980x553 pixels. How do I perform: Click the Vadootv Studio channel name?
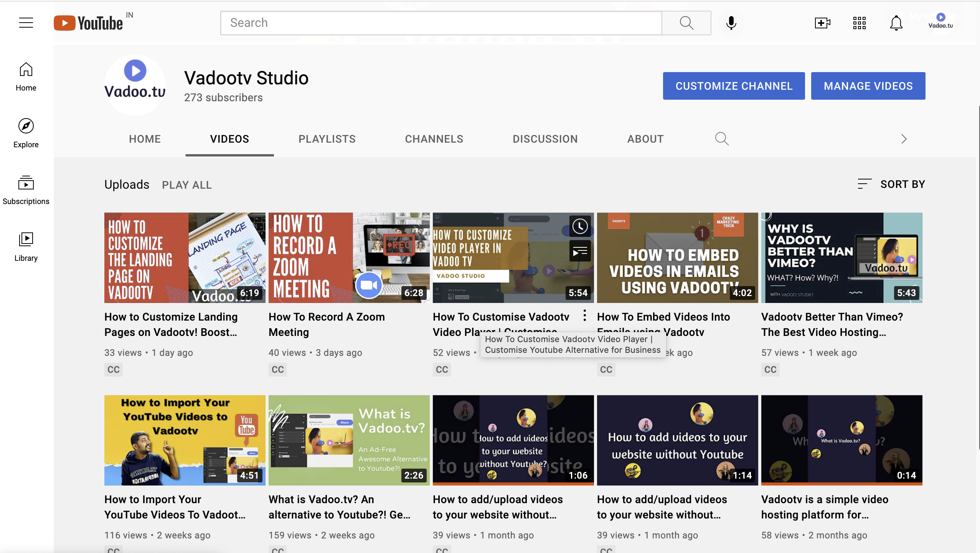246,78
